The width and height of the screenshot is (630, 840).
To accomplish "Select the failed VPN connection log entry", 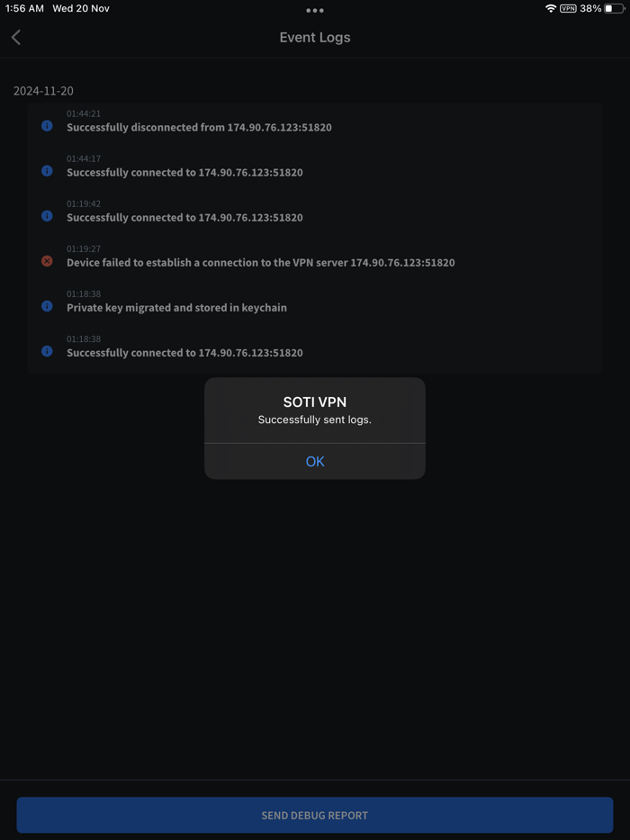I will click(260, 262).
